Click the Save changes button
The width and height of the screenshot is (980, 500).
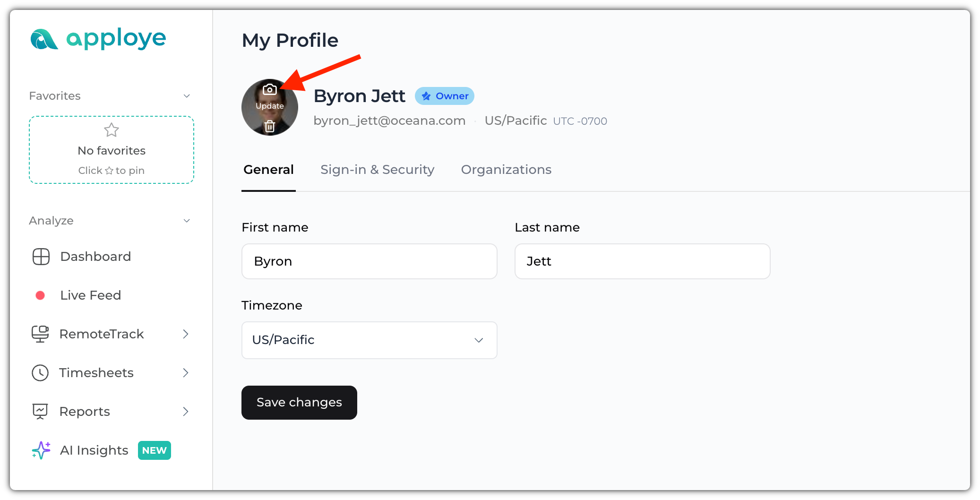point(299,403)
